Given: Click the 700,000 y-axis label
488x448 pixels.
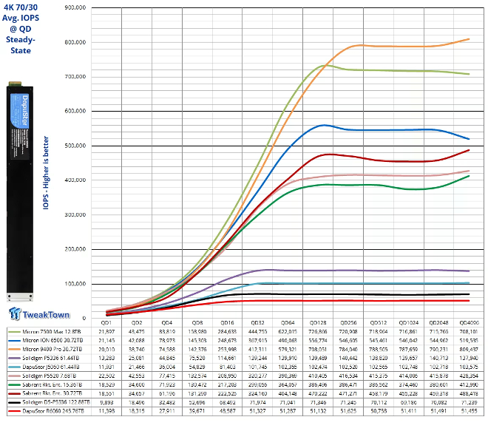Looking at the screenshot, I should click(x=75, y=77).
